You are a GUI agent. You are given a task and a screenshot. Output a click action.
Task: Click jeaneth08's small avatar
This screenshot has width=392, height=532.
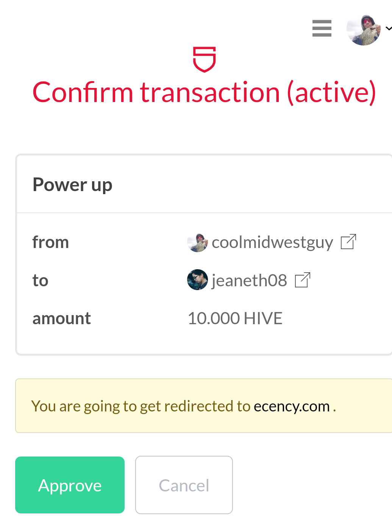click(197, 280)
